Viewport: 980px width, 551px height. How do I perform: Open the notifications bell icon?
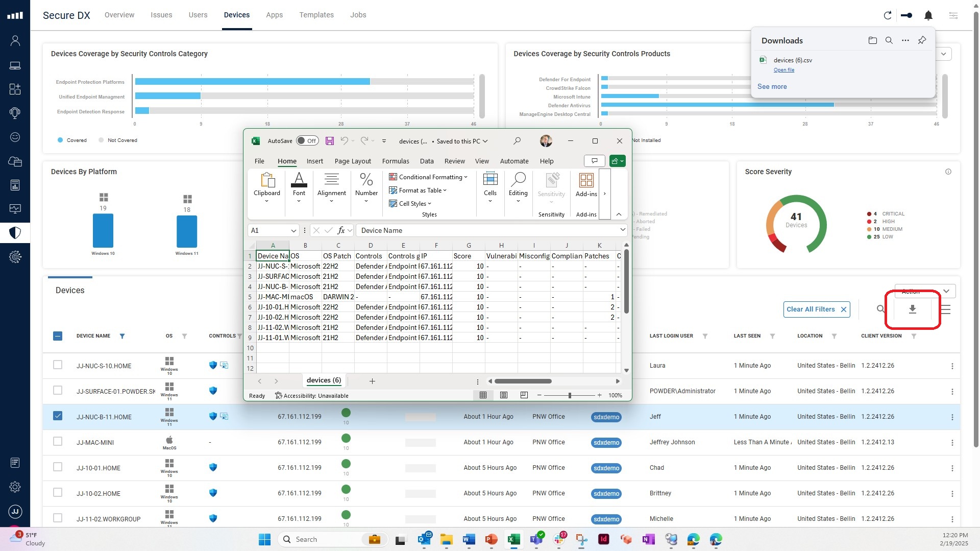[x=928, y=15]
